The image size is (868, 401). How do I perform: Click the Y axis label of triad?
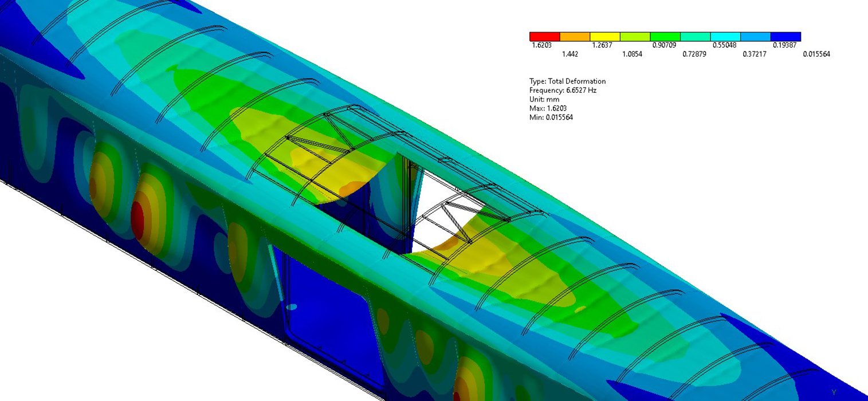point(834,392)
